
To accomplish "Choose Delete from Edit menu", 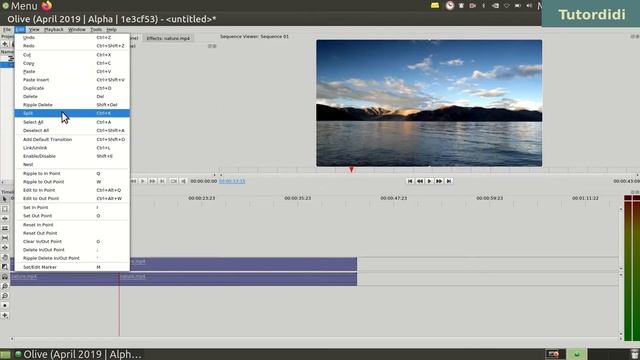I will coord(72,96).
